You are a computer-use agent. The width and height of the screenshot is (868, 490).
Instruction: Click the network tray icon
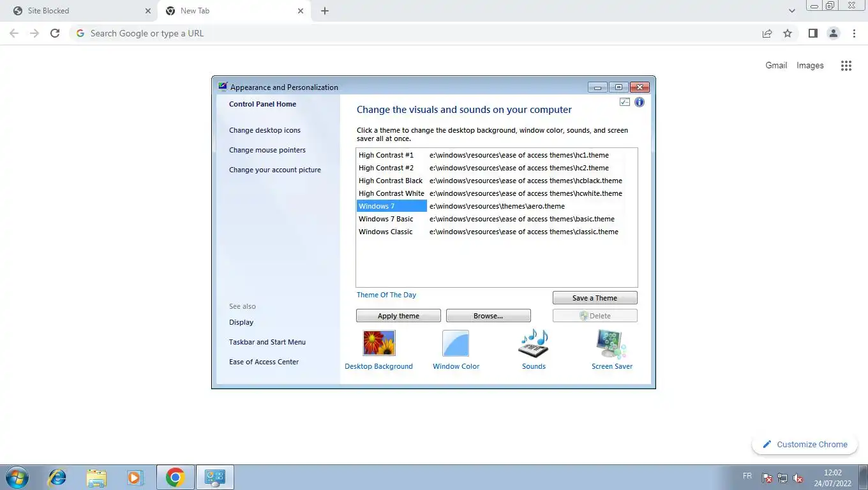point(782,478)
